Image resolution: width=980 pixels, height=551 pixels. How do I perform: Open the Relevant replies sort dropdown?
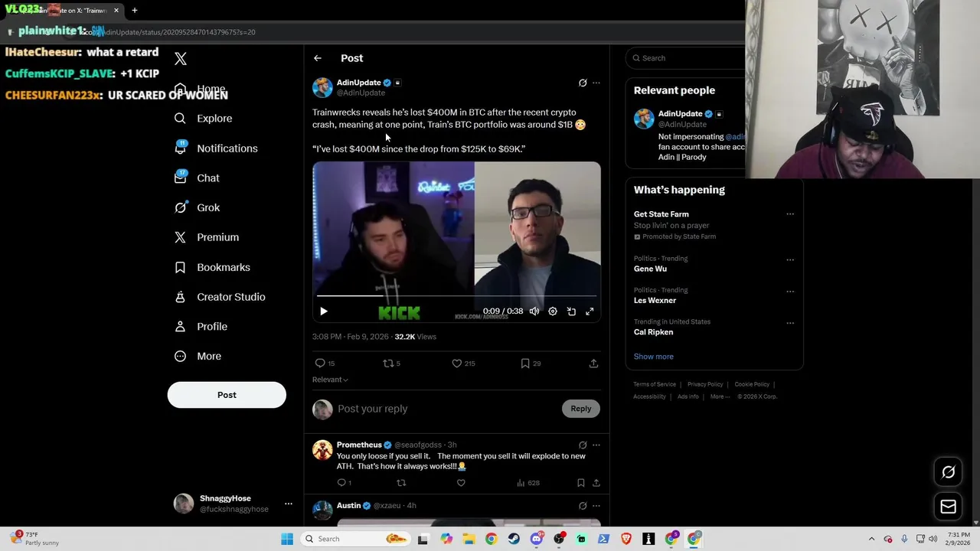pyautogui.click(x=330, y=380)
